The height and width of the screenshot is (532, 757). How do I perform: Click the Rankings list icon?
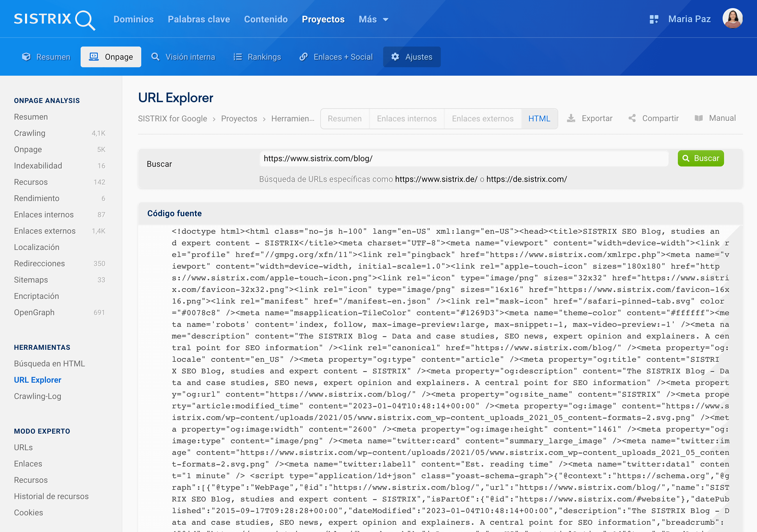point(237,57)
